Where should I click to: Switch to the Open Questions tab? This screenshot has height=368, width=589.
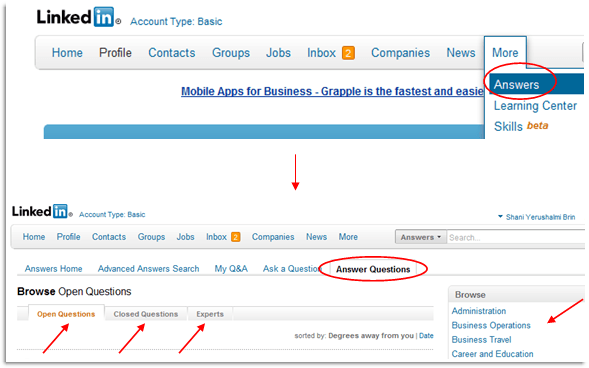[66, 314]
